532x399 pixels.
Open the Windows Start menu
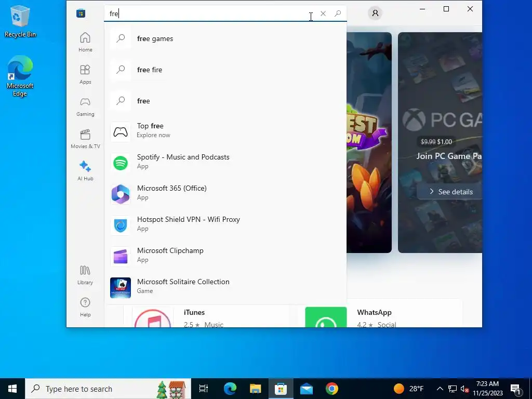(x=12, y=389)
